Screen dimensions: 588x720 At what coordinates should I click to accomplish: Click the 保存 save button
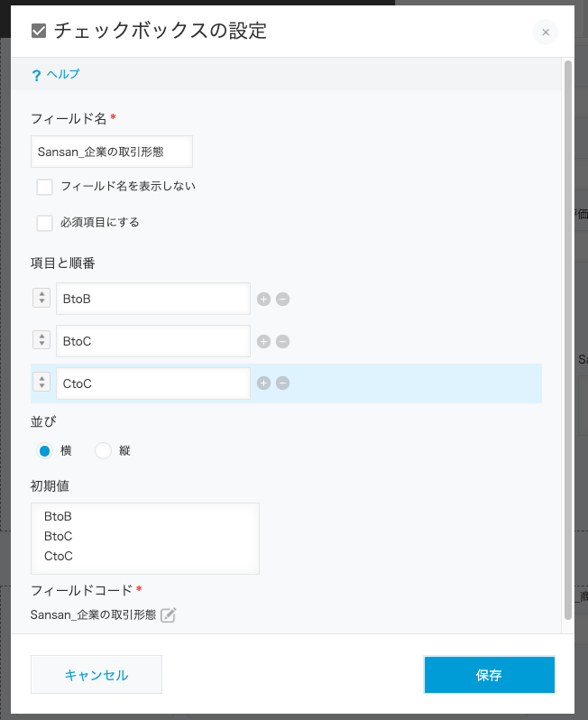490,675
